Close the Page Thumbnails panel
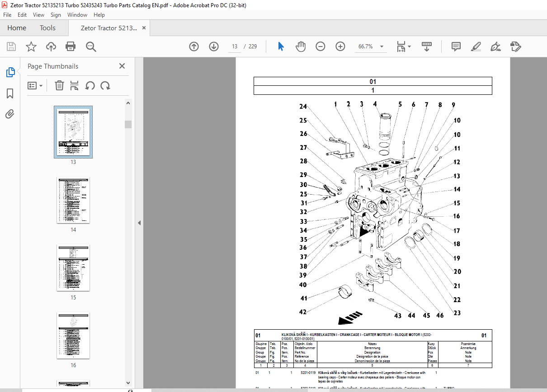 click(x=122, y=66)
